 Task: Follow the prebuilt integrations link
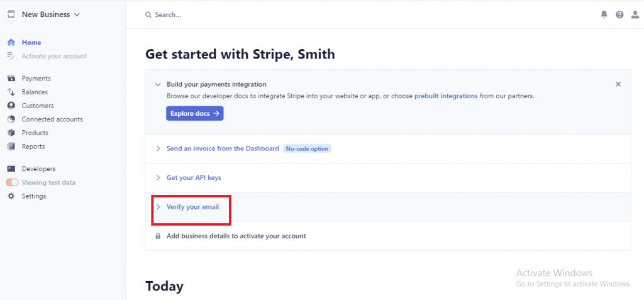(446, 96)
